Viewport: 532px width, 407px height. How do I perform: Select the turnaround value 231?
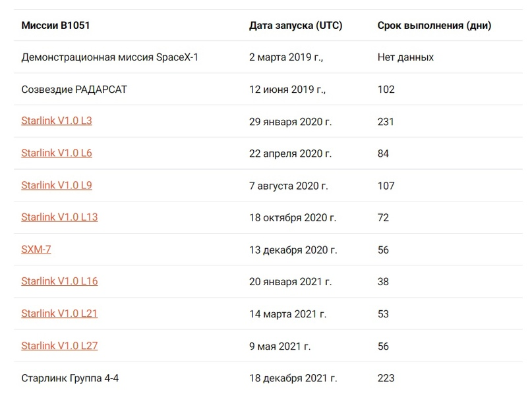coord(386,122)
